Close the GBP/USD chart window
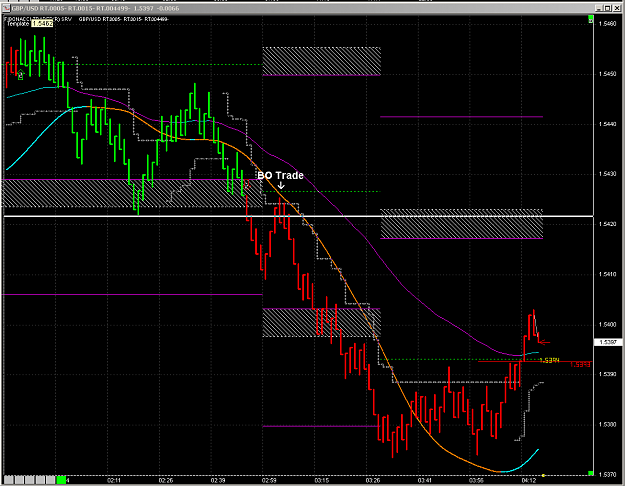 pyautogui.click(x=617, y=8)
